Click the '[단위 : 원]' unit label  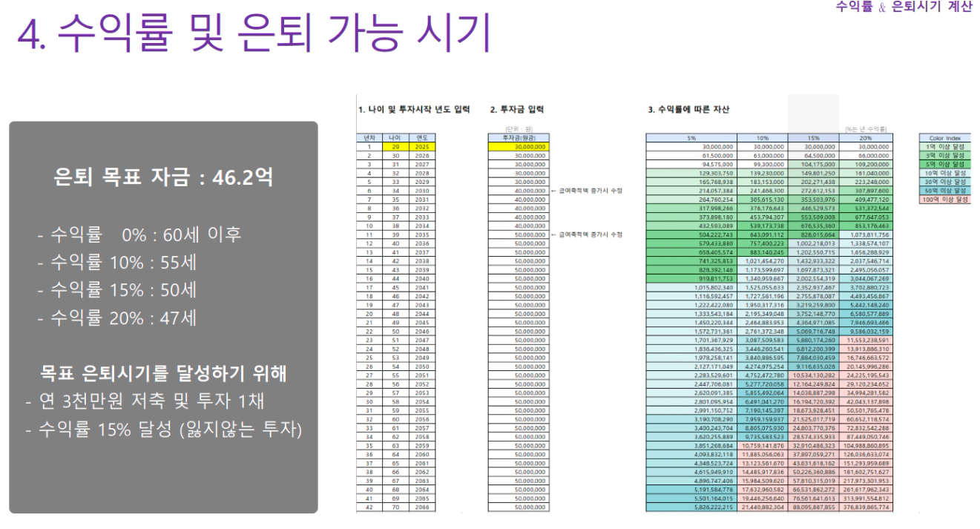coord(518,130)
